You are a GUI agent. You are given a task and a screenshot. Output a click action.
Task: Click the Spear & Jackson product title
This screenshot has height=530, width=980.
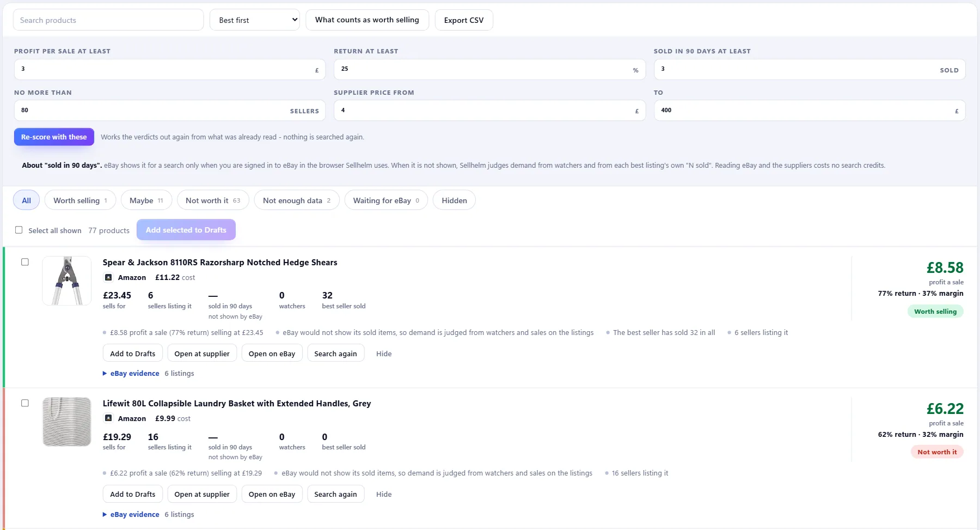[x=220, y=263]
